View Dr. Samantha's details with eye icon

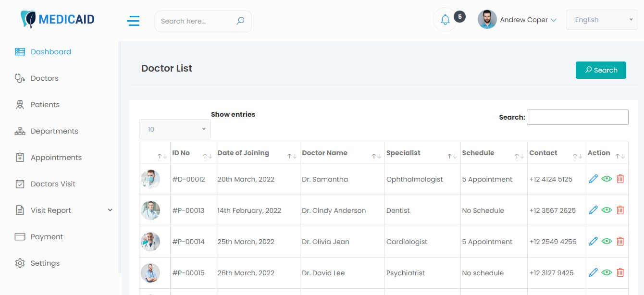607,179
